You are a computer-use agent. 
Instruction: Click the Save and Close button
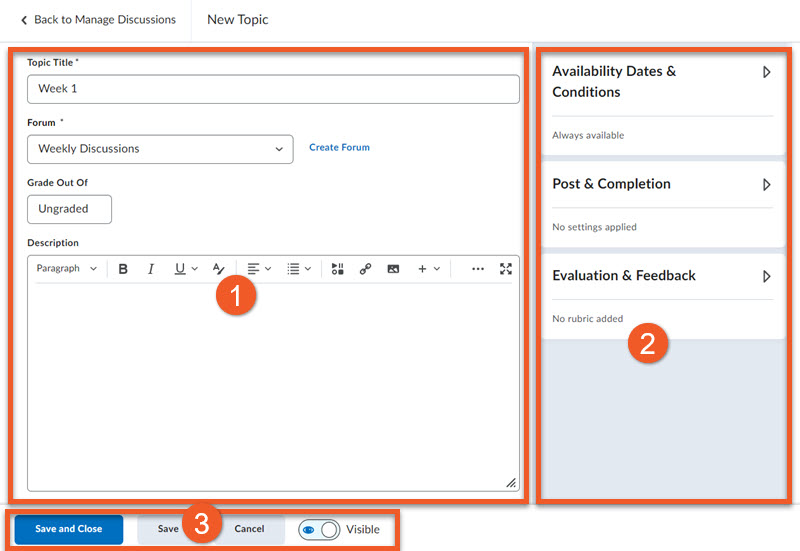(68, 529)
